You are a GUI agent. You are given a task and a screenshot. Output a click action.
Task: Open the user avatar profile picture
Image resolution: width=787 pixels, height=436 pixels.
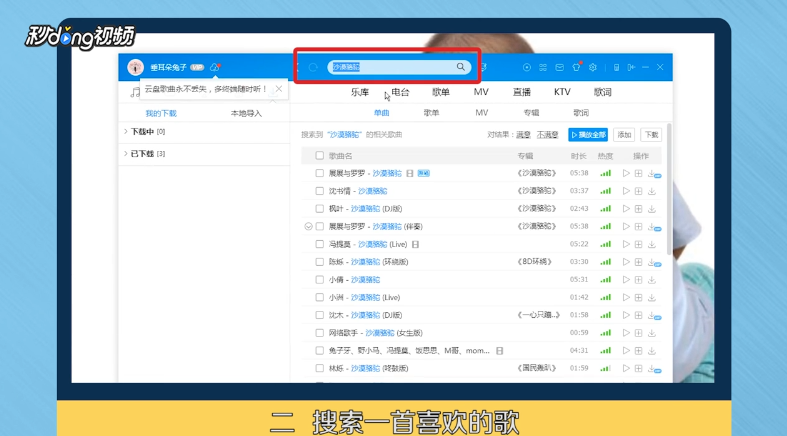click(x=136, y=67)
